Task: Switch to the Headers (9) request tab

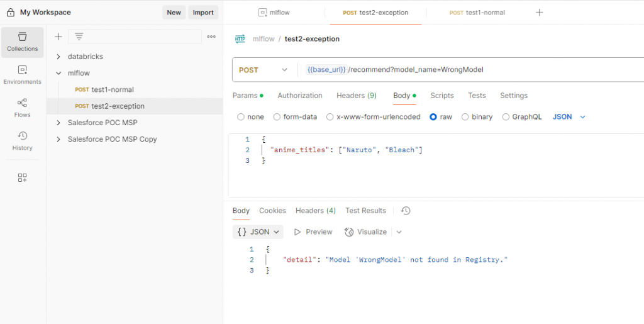Action: coord(356,96)
